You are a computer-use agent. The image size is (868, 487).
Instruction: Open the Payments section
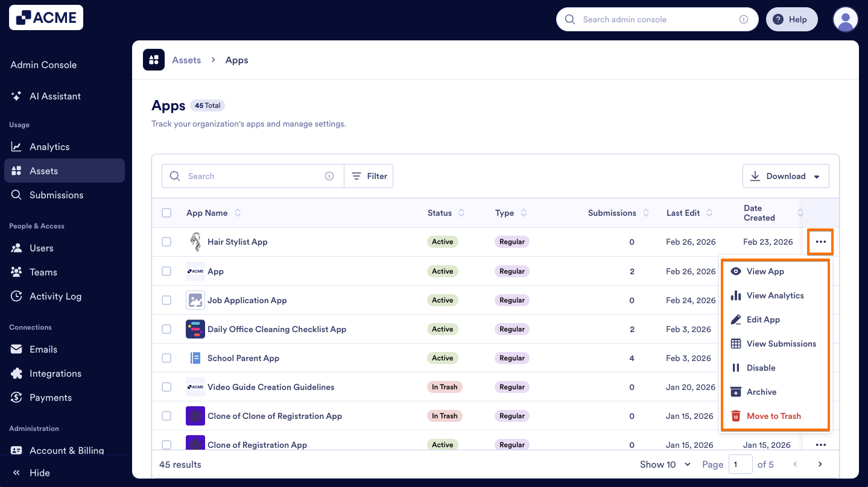click(x=51, y=397)
